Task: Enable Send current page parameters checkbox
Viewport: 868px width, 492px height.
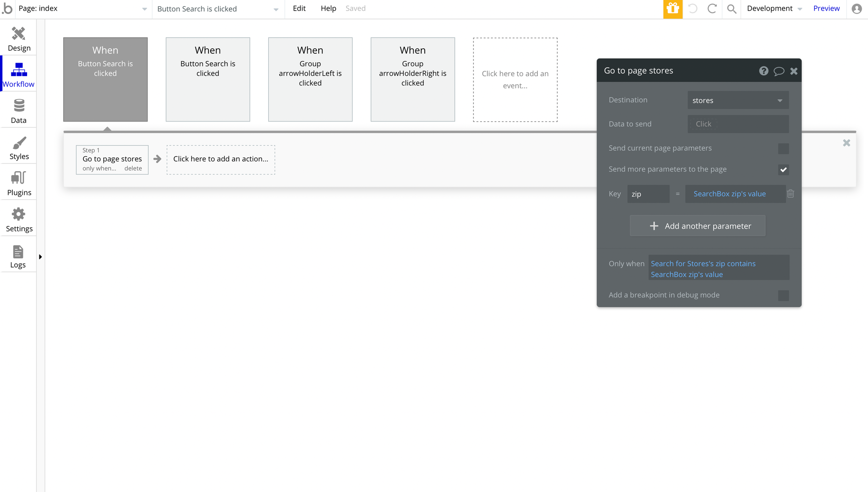Action: coord(783,149)
